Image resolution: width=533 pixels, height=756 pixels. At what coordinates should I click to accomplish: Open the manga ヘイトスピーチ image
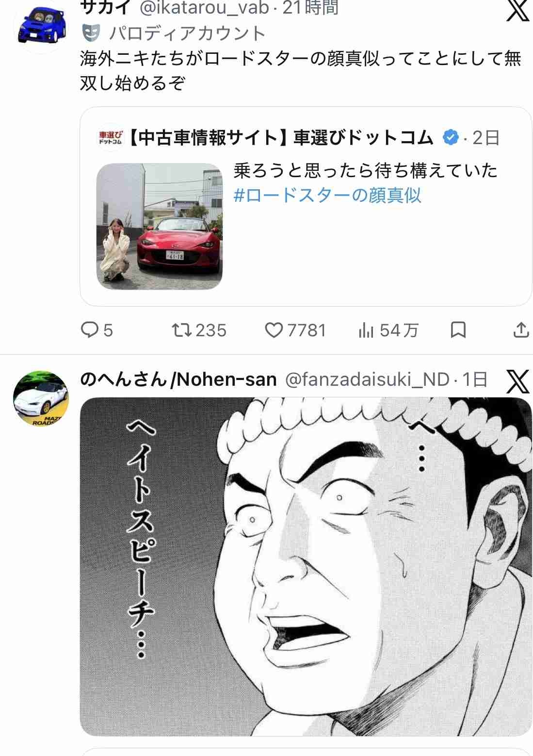306,566
